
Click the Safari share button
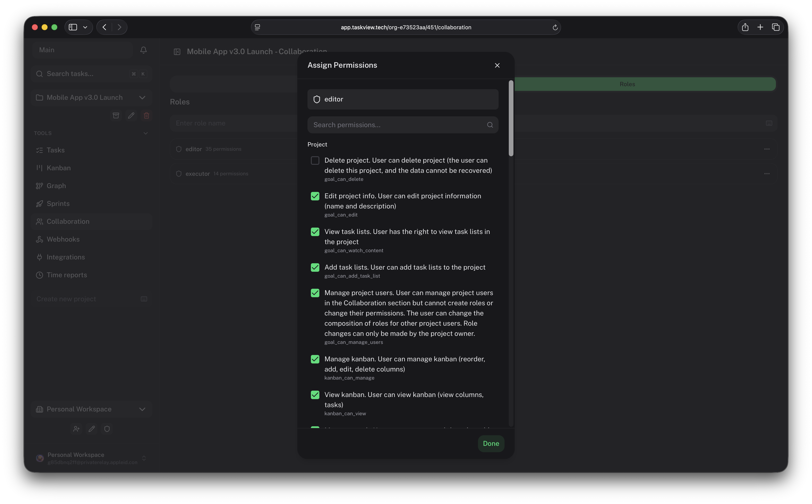[x=745, y=27]
